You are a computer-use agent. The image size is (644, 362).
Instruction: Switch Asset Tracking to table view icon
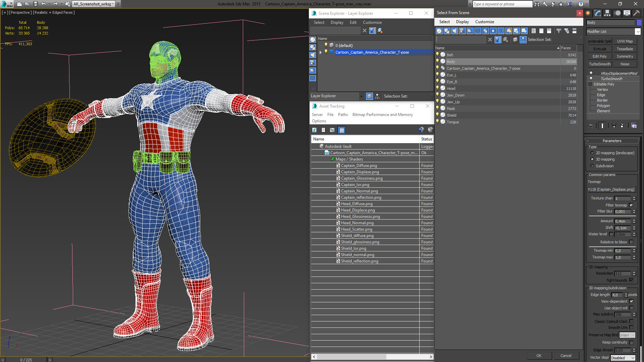pos(341,130)
